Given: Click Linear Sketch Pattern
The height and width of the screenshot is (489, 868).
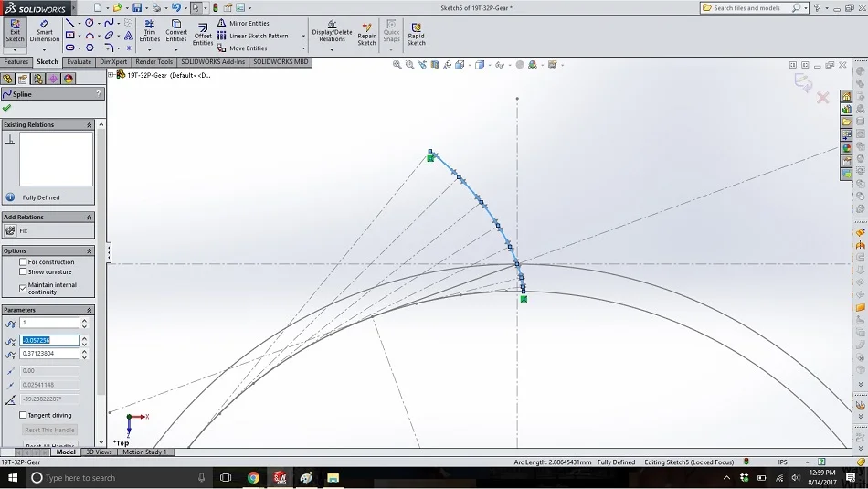Looking at the screenshot, I should pyautogui.click(x=252, y=36).
